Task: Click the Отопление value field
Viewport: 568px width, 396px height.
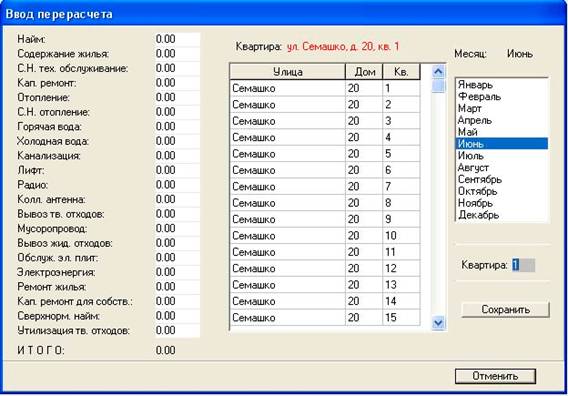Action: [x=177, y=97]
